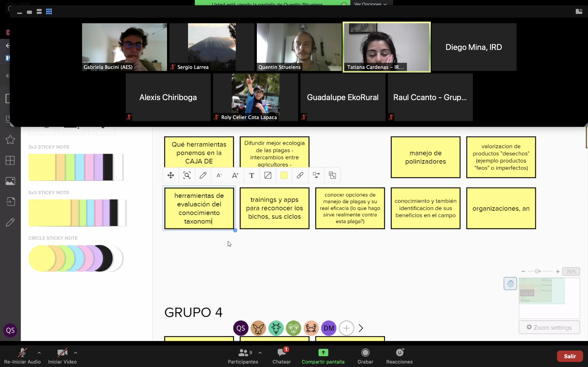Click the link icon in sticky toolbar

click(300, 175)
